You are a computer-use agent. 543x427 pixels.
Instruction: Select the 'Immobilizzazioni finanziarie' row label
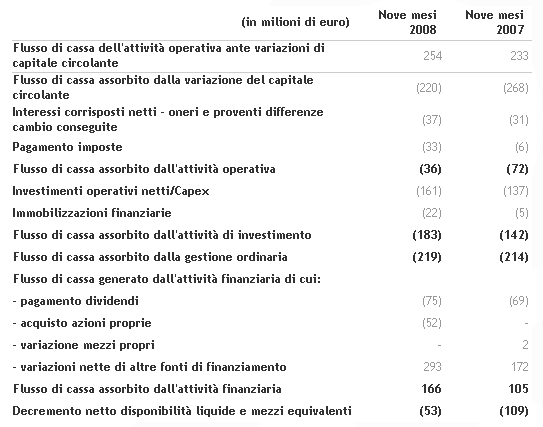tap(92, 213)
